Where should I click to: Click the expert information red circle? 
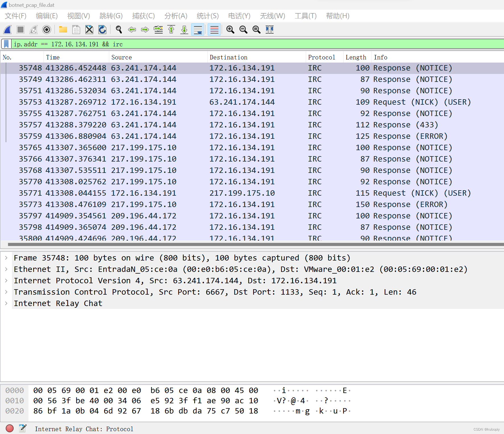tap(10, 428)
